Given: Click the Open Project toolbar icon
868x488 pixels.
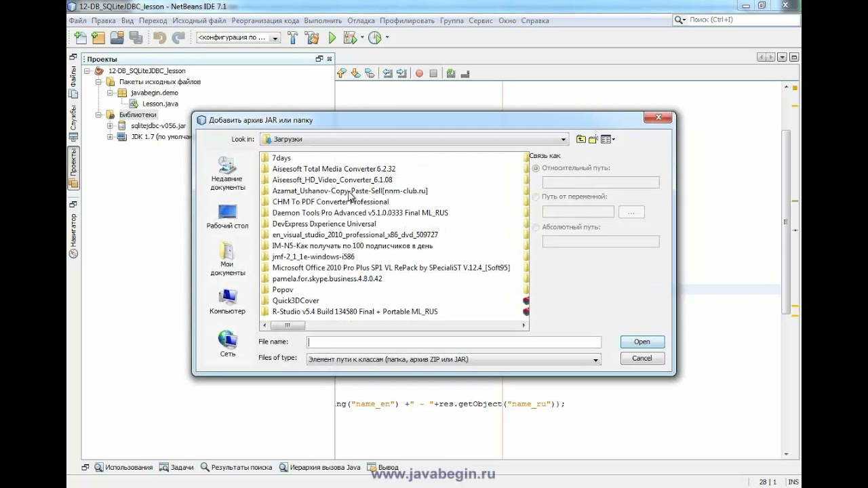Looking at the screenshot, I should 117,38.
